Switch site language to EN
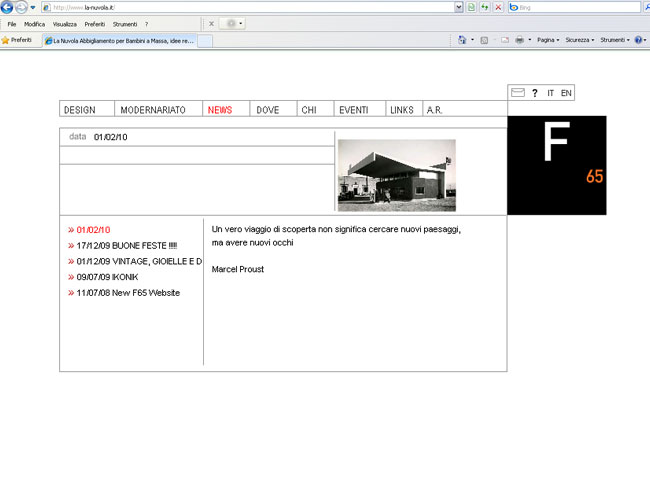 point(566,93)
